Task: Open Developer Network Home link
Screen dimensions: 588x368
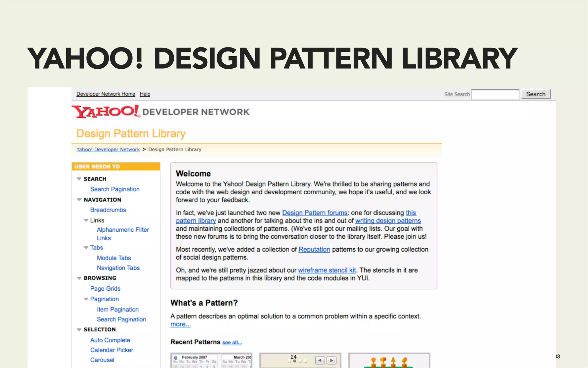Action: click(106, 94)
